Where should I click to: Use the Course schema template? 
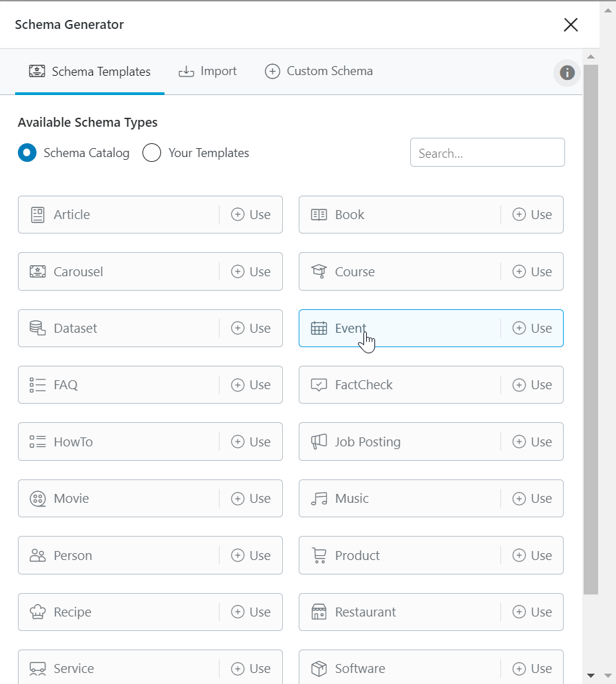point(532,271)
